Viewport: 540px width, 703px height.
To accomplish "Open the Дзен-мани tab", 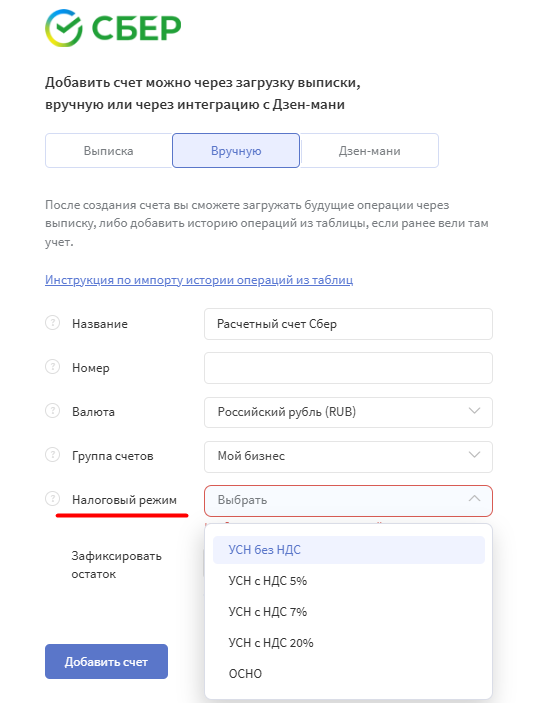I will click(370, 151).
